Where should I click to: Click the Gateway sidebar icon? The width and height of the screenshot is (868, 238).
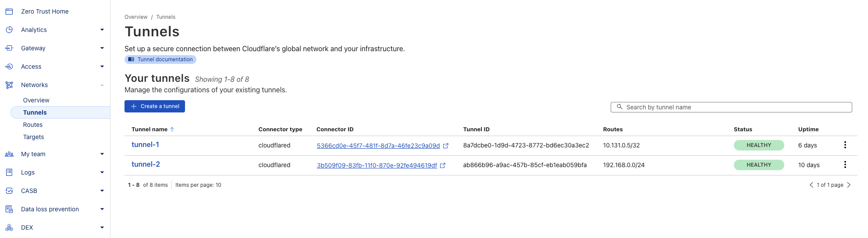point(9,48)
